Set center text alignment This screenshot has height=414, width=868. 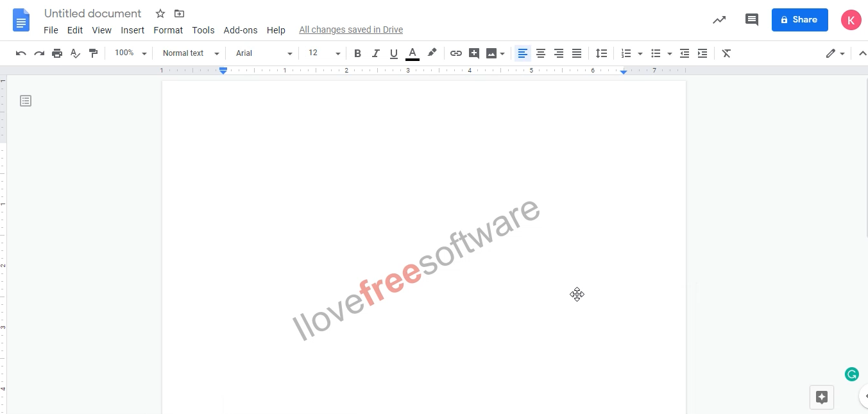pos(541,53)
